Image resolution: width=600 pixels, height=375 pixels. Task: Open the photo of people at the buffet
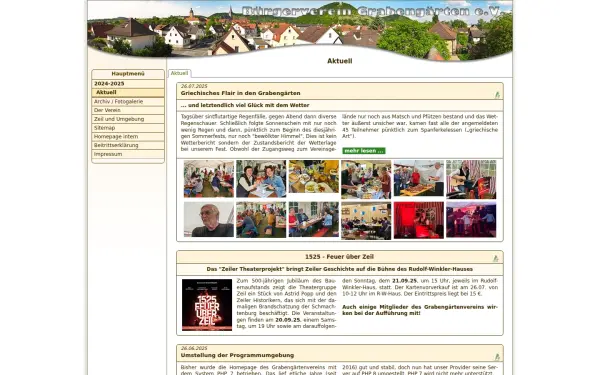pyautogui.click(x=366, y=179)
